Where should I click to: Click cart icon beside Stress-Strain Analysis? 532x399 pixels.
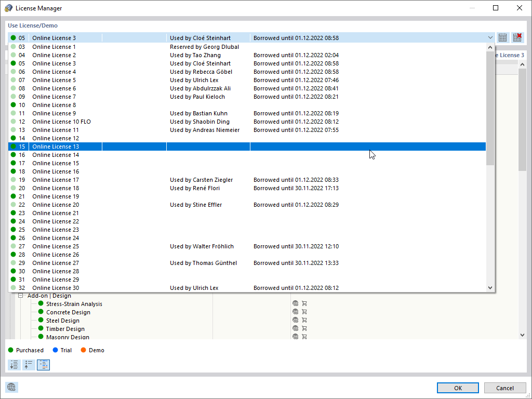(x=304, y=303)
